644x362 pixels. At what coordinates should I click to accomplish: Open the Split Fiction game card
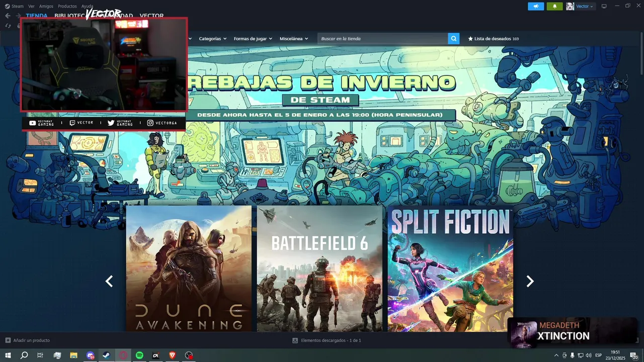click(x=450, y=268)
